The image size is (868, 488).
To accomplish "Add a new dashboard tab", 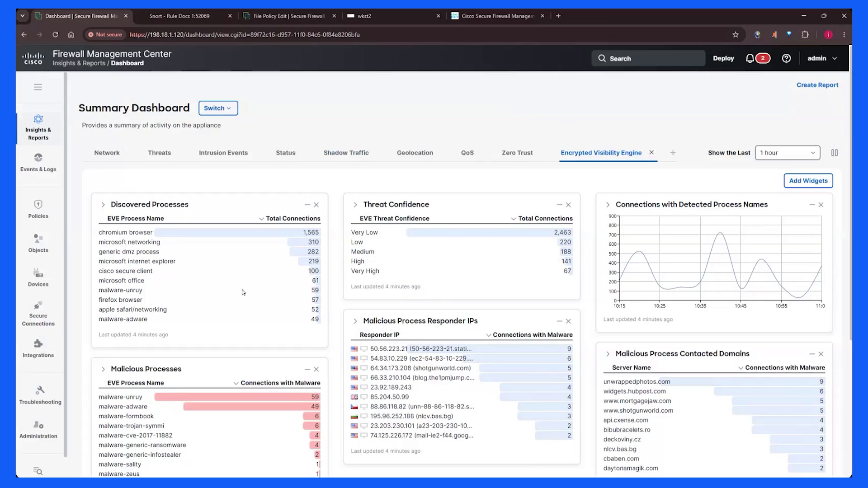I will pos(673,153).
